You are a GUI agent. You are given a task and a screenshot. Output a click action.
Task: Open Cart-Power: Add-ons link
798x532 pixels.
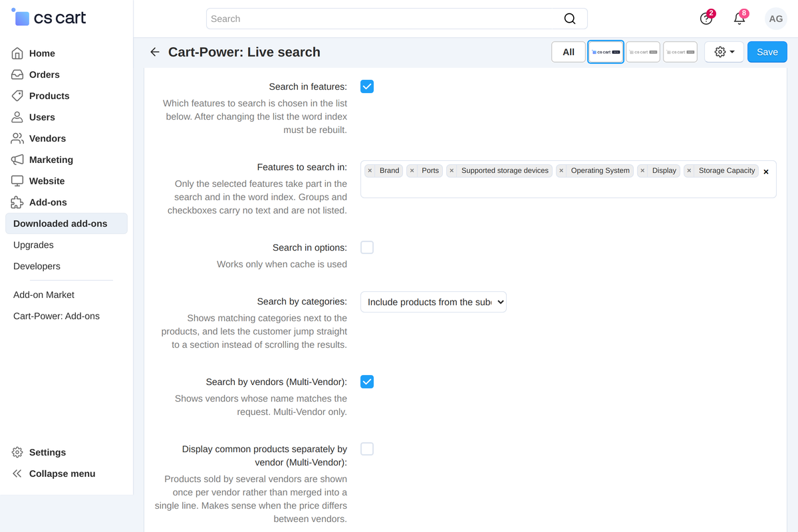(57, 316)
